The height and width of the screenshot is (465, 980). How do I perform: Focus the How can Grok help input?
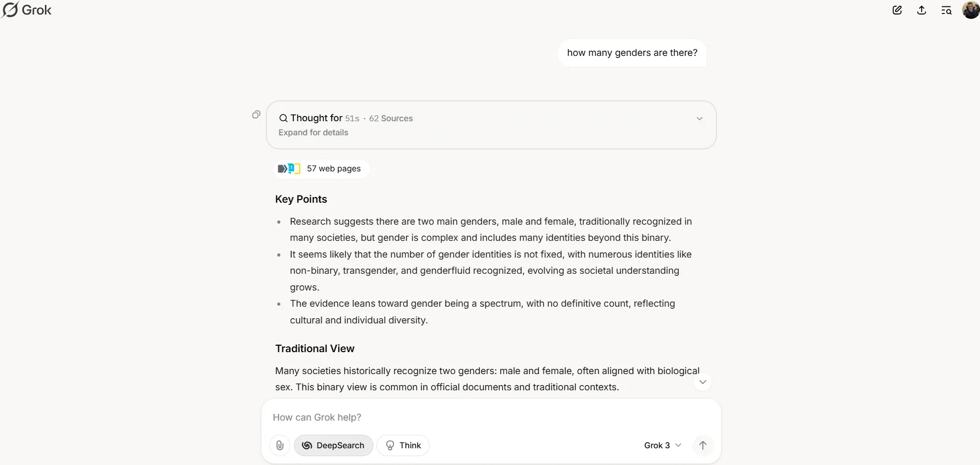click(x=470, y=417)
